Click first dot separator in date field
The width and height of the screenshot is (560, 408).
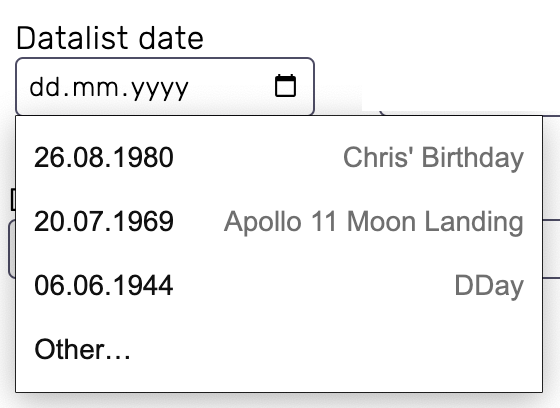(x=66, y=94)
